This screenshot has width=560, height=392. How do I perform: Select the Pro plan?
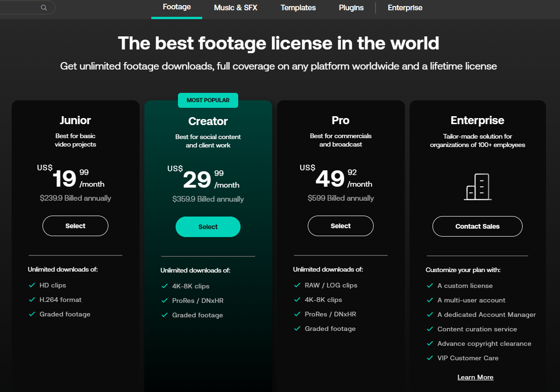click(340, 226)
